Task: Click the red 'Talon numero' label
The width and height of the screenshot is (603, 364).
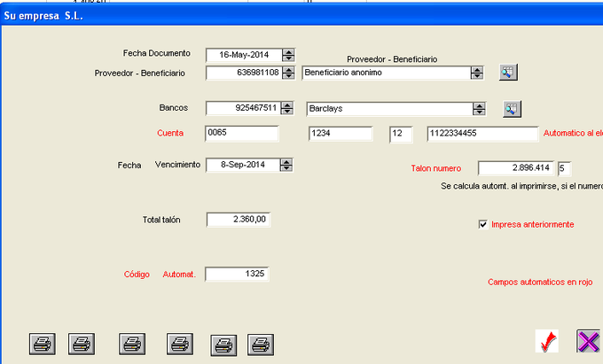Action: pos(436,168)
